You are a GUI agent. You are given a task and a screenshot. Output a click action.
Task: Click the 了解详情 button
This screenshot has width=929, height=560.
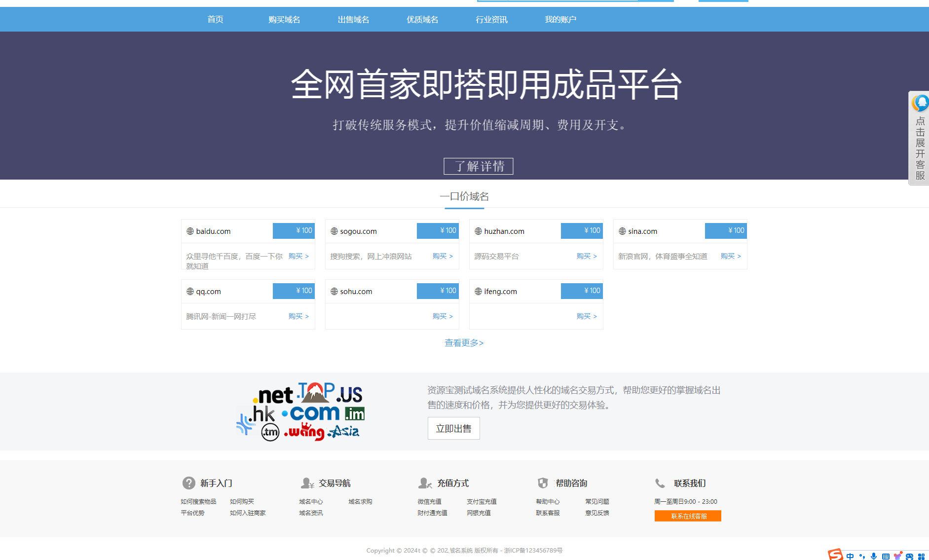(x=478, y=166)
